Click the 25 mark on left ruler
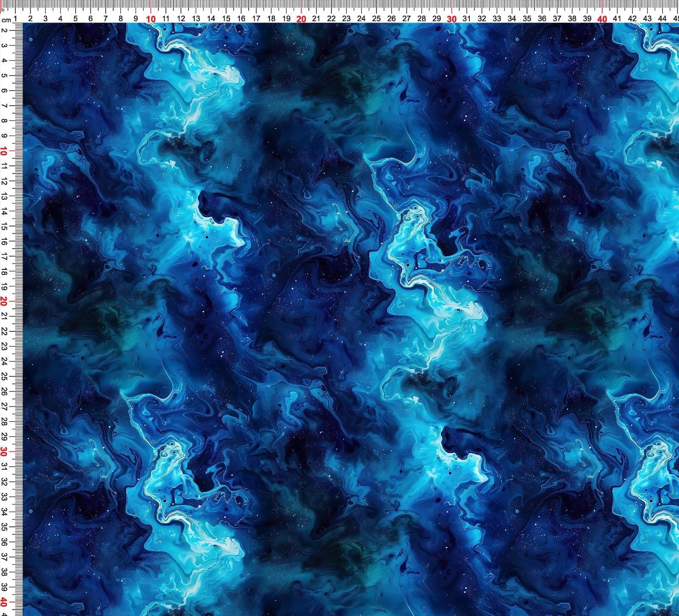This screenshot has width=679, height=616. [x=4, y=377]
